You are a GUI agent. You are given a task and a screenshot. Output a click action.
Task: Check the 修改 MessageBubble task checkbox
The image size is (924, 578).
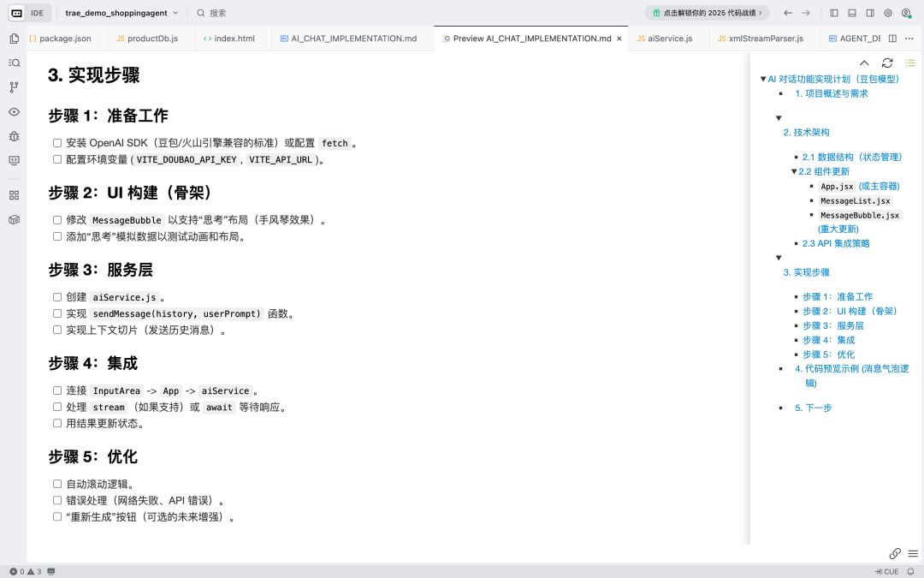click(x=57, y=220)
